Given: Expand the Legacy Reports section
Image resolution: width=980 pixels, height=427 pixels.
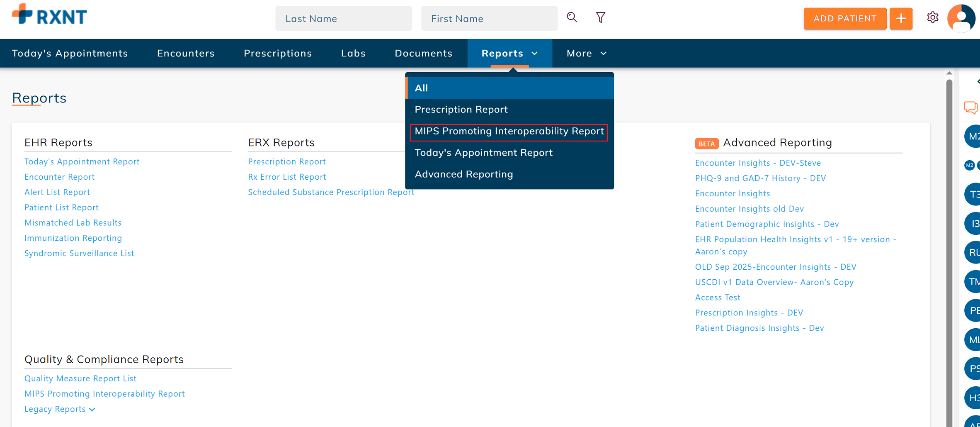Looking at the screenshot, I should (60, 409).
